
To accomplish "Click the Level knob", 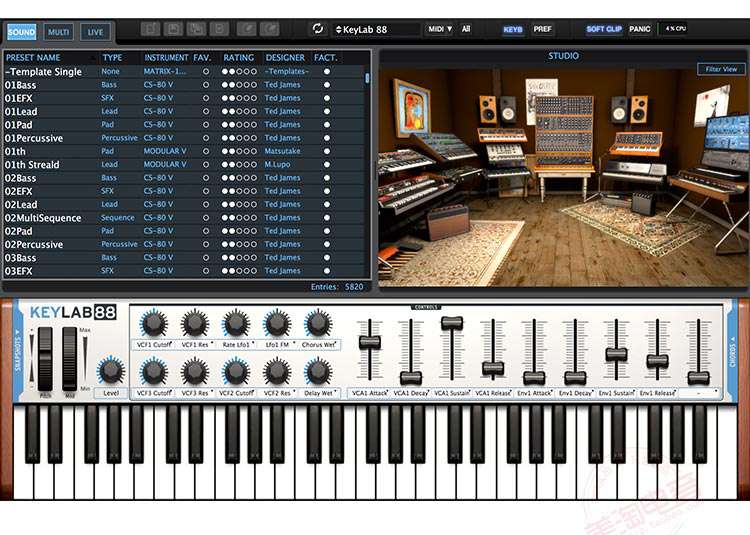I will (x=108, y=370).
